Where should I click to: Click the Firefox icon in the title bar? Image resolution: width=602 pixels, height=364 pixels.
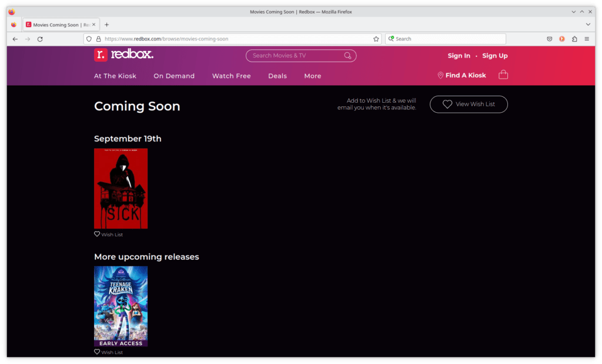[x=12, y=12]
